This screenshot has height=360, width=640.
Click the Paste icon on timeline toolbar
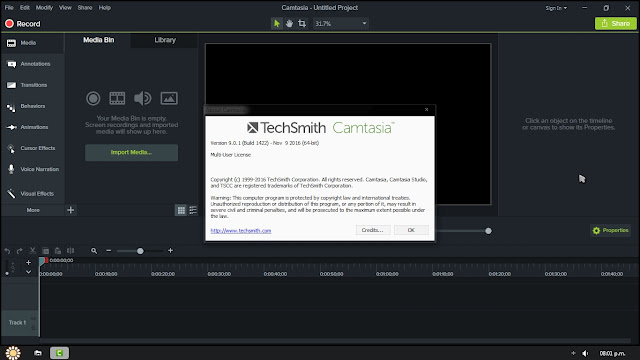[58, 251]
